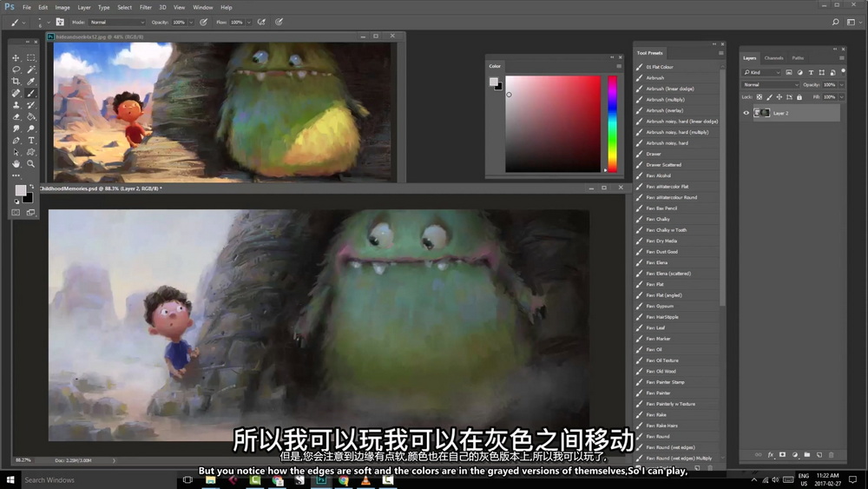Toggle Quick Mask mode
The width and height of the screenshot is (868, 489).
tap(16, 213)
